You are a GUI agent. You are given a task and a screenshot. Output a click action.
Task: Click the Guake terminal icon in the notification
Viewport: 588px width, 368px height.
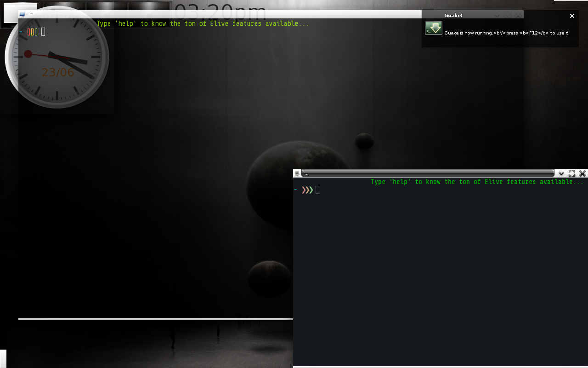tap(434, 28)
